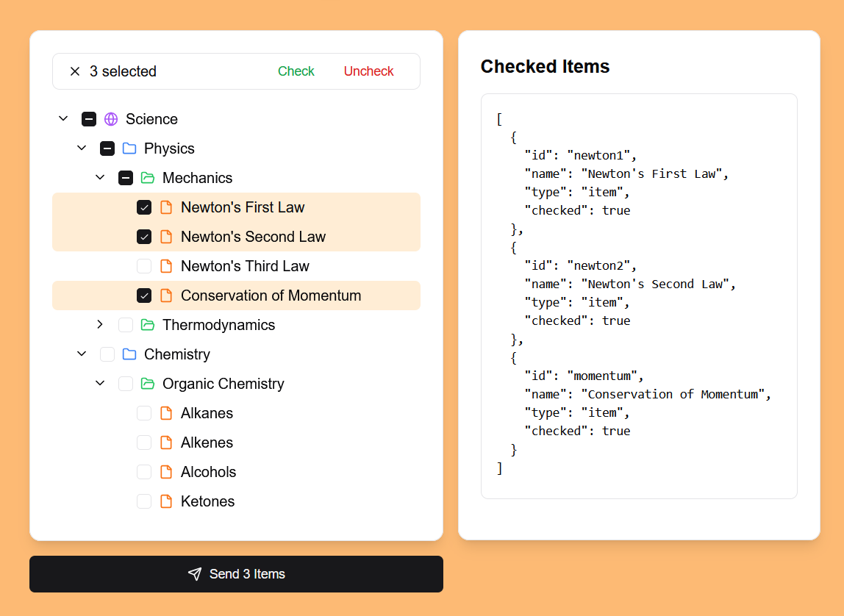The image size is (844, 616).
Task: Uncheck Conservation of Momentum checkbox
Action: click(x=143, y=296)
